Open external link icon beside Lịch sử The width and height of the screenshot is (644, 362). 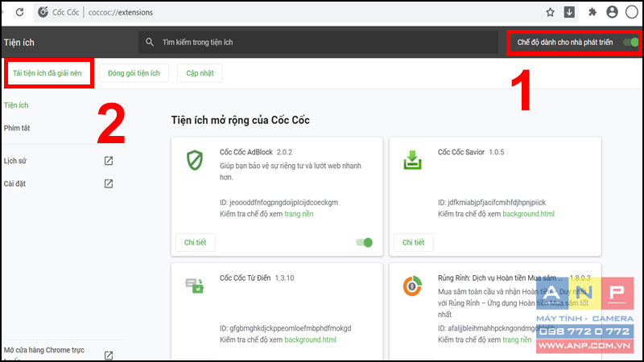click(109, 161)
